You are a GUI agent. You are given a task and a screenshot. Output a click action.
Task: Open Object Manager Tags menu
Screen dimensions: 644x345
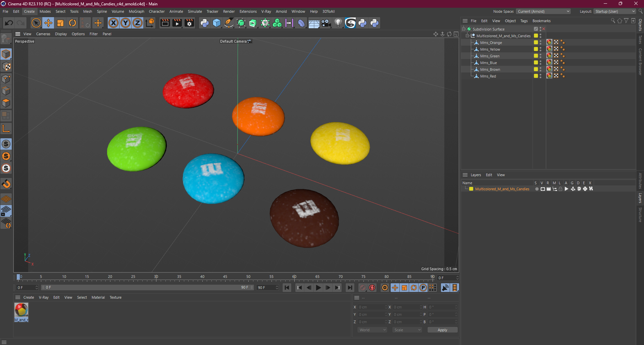[524, 21]
